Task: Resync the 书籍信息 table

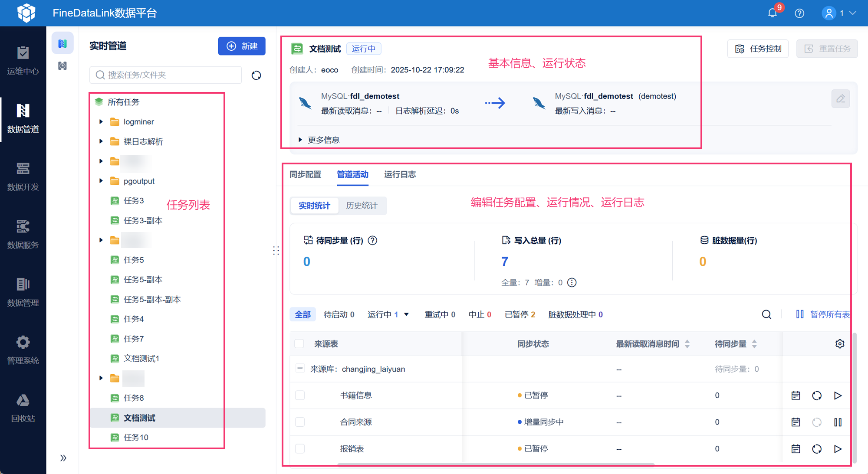Action: pos(817,396)
